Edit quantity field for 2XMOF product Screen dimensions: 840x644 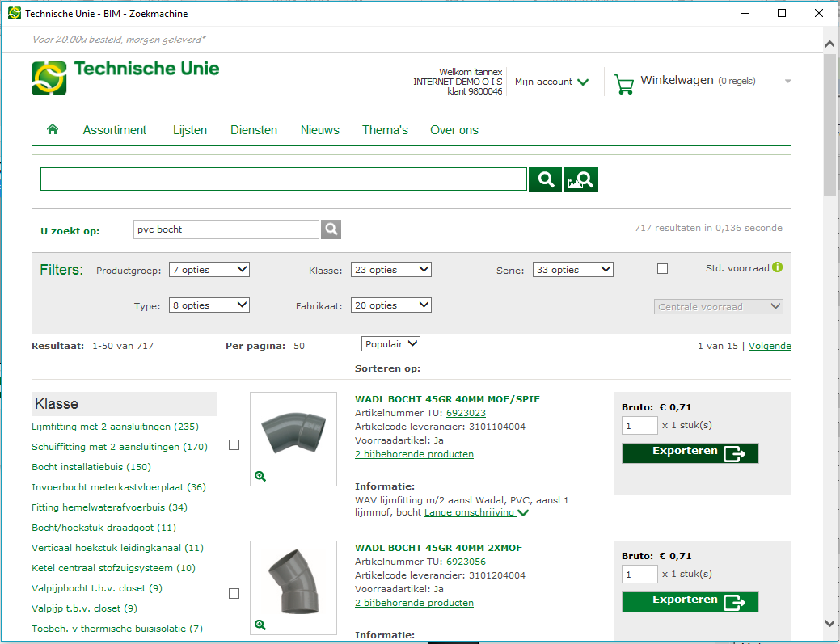click(639, 575)
